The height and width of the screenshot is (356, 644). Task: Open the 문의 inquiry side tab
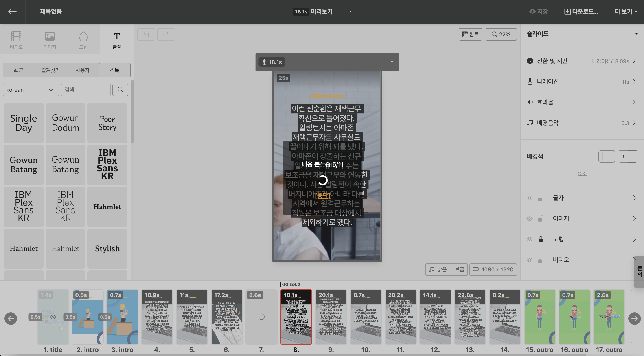(639, 271)
